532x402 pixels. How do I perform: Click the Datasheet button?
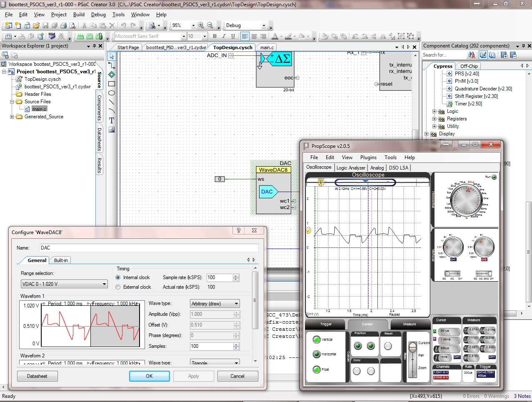(37, 376)
